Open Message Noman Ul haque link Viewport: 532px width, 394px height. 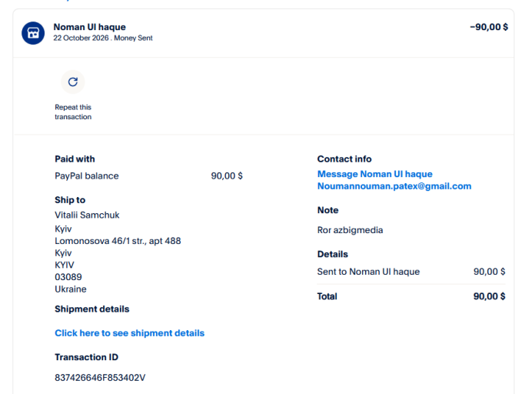(374, 174)
